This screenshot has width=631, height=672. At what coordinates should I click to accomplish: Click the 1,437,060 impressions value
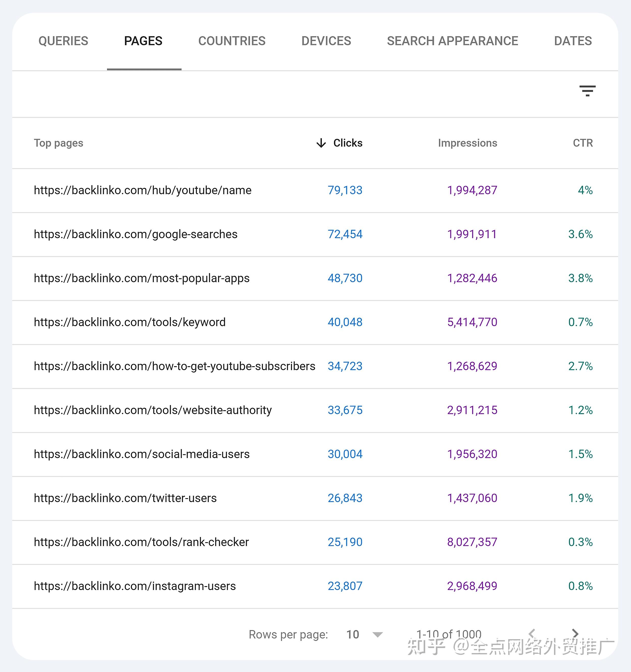[472, 498]
